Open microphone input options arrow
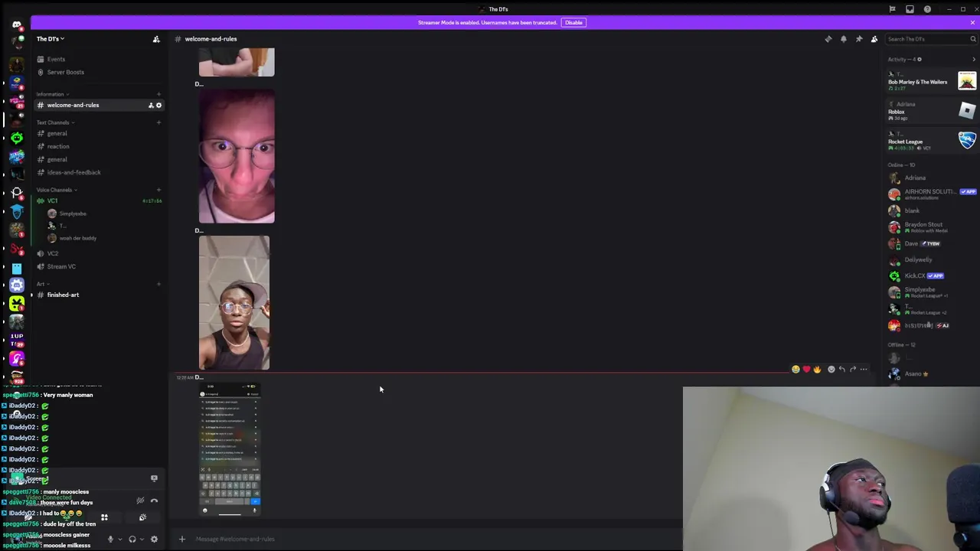Viewport: 980px width, 551px height. click(x=119, y=539)
